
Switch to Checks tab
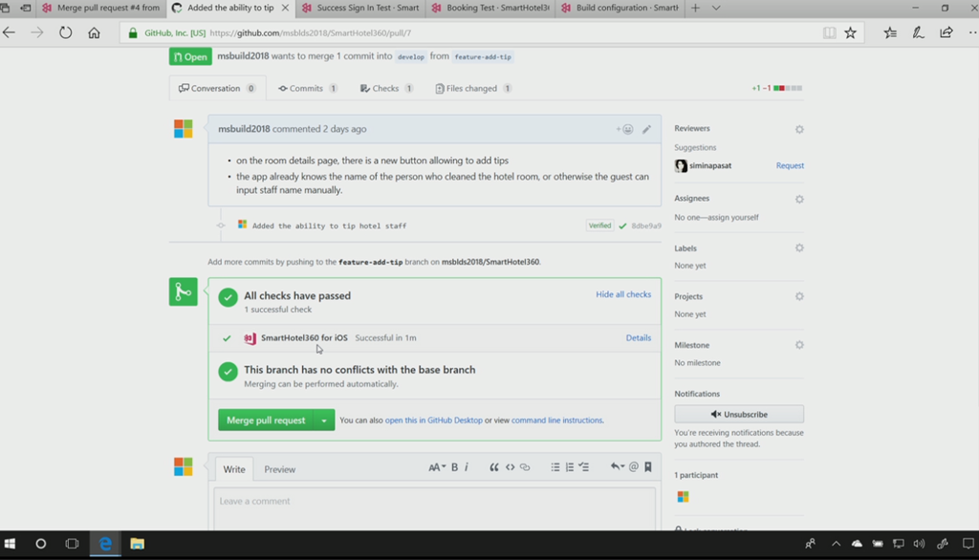(386, 88)
